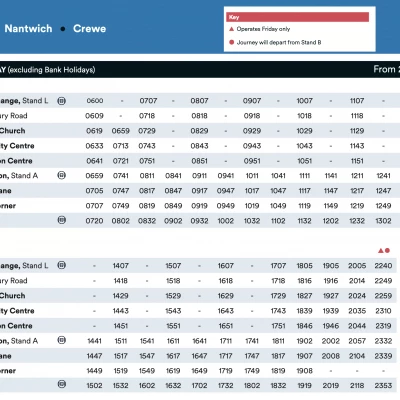Select the 0807 time cell
Viewport: 400px width, 400px height.
coord(199,101)
